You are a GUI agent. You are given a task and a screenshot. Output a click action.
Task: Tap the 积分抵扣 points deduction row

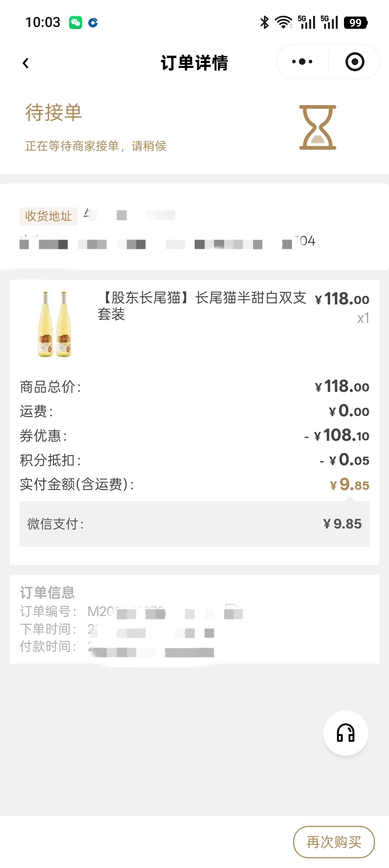click(194, 460)
